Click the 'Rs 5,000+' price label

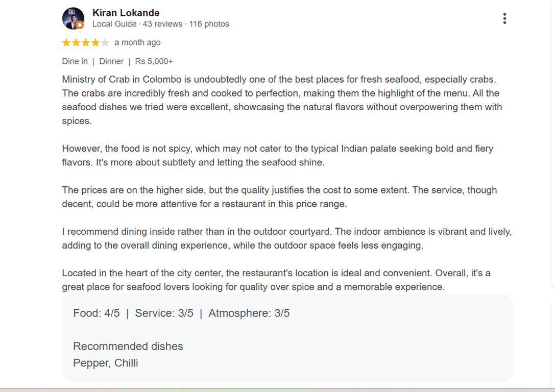click(154, 61)
